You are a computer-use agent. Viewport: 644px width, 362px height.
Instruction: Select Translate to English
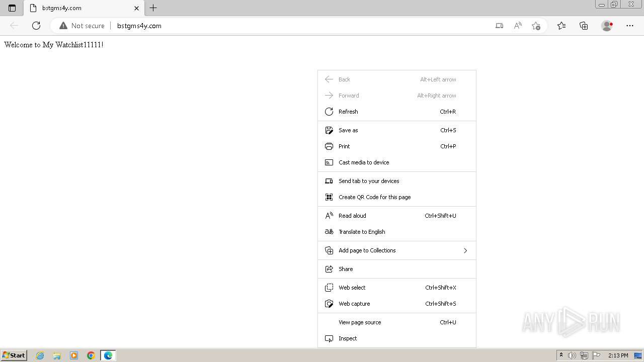coord(397,232)
